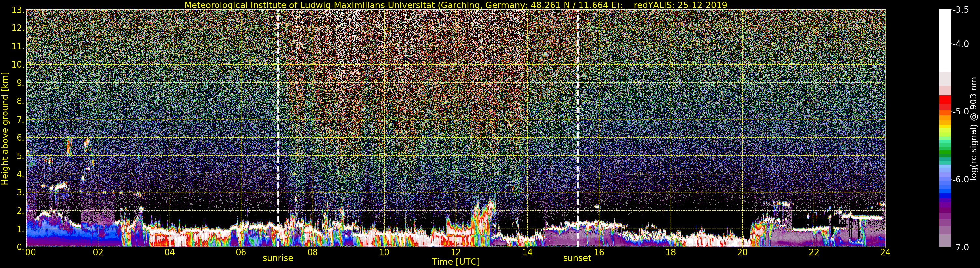The height and width of the screenshot is (268, 980).
Task: Click the '-6.0' colorbar tick label
Action: point(961,180)
